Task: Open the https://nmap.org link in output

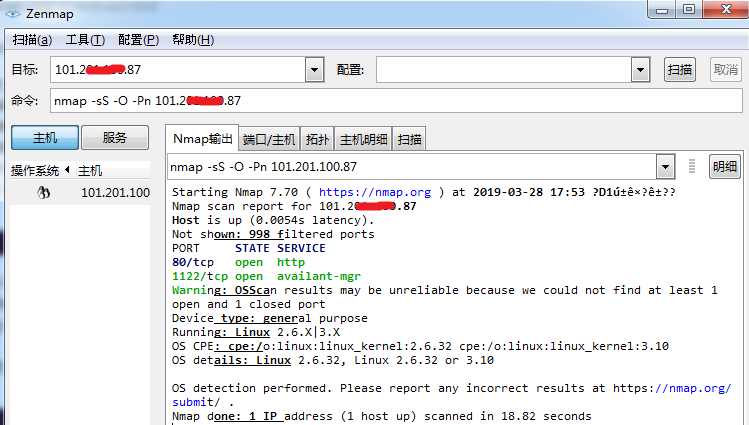Action: coord(375,192)
